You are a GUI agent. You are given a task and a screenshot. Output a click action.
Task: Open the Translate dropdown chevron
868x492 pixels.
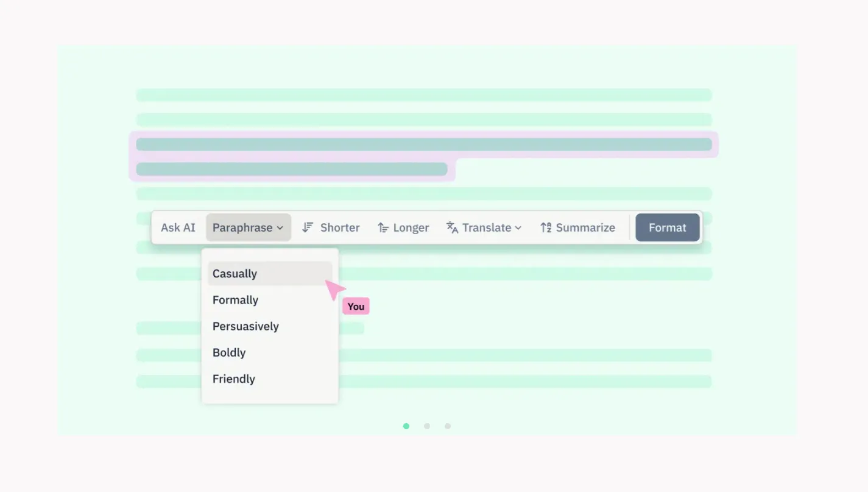[x=518, y=227]
